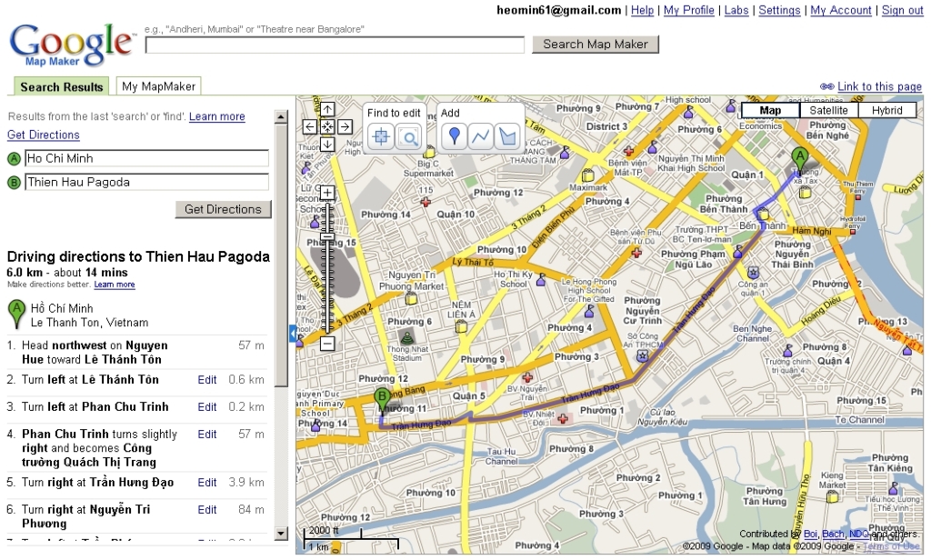Open Link to this page
Viewport: 931px width, 560px height.
[879, 86]
